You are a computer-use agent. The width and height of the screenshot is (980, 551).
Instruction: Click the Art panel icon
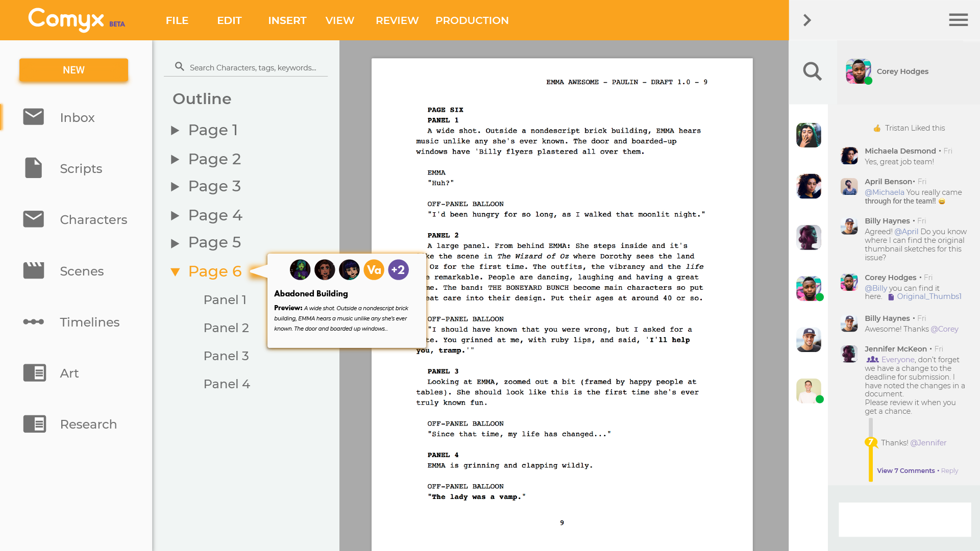click(34, 373)
